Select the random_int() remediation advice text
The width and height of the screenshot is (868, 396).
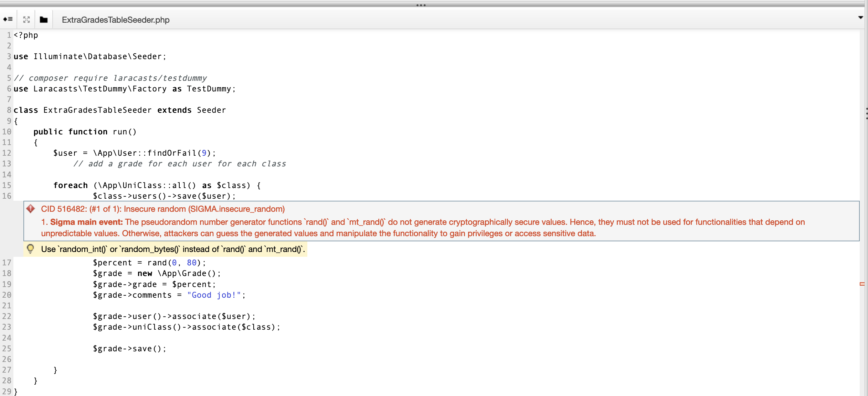tap(173, 249)
